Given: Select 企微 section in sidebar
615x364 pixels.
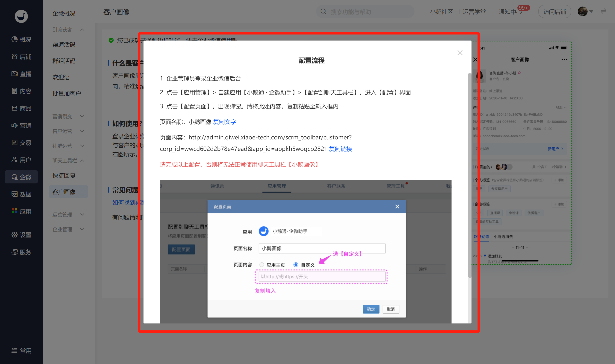Looking at the screenshot, I should [21, 177].
